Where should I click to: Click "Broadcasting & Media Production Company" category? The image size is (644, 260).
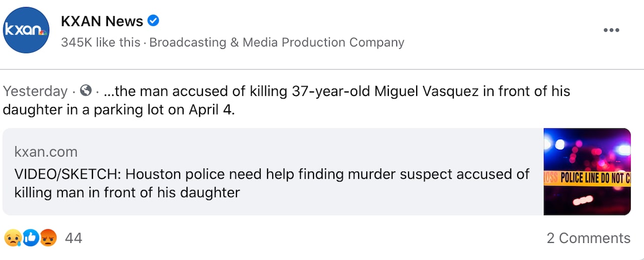pos(277,43)
